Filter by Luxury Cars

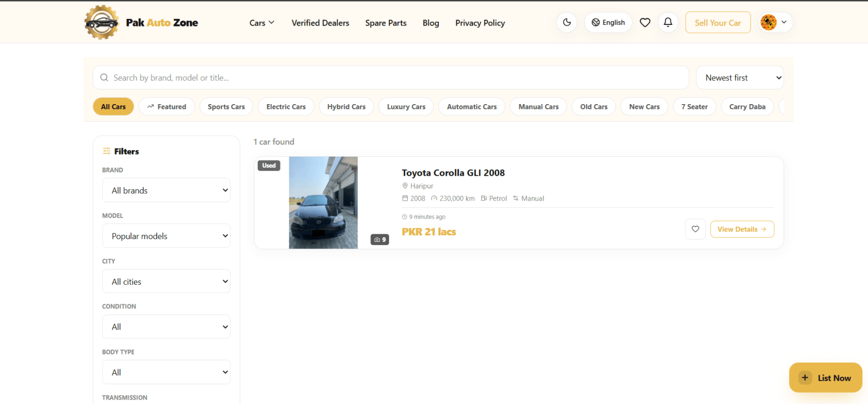406,107
